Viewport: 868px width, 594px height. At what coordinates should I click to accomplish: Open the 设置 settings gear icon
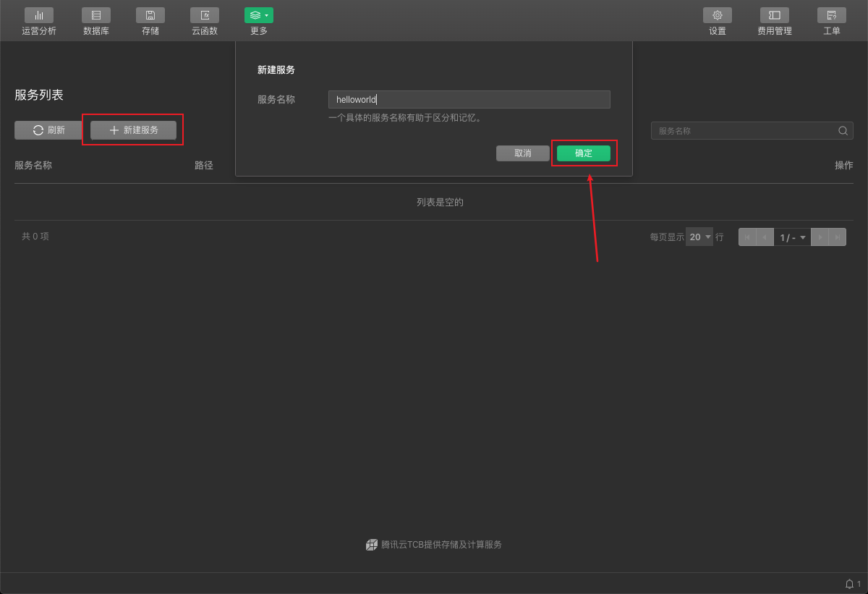[x=718, y=15]
